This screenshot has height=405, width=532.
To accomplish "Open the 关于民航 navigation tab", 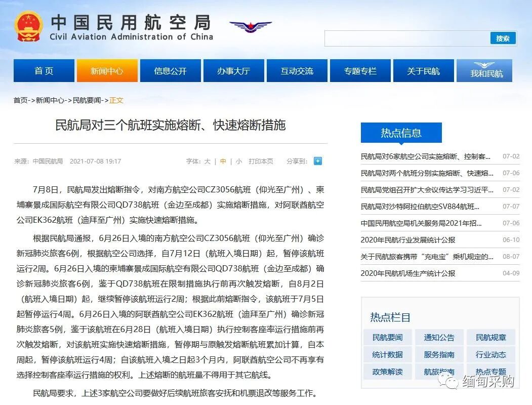I will click(424, 70).
